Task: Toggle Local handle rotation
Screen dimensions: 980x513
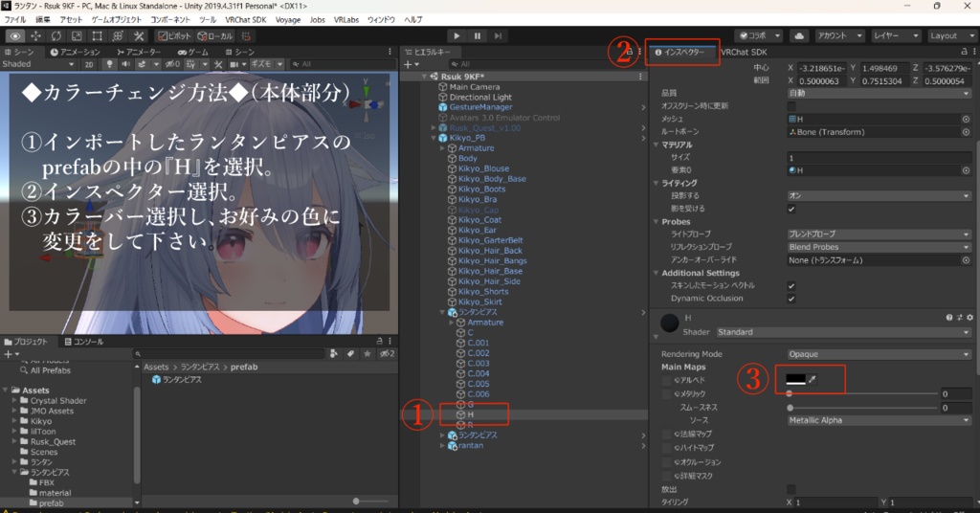Action: [x=215, y=36]
